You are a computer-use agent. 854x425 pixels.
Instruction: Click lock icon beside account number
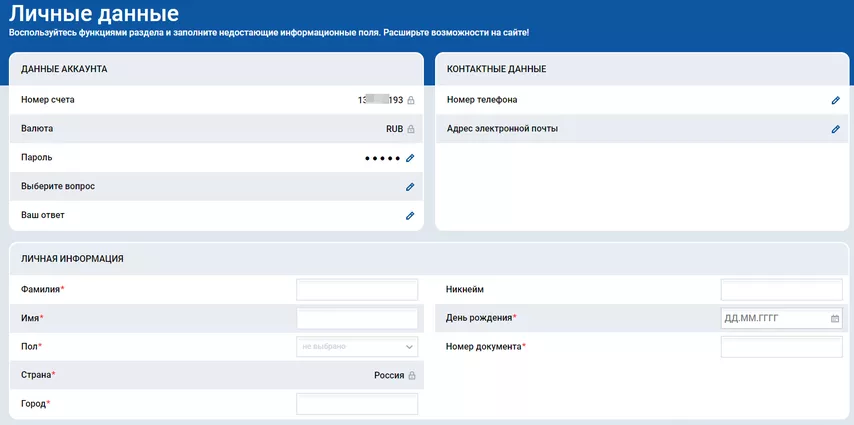[410, 100]
